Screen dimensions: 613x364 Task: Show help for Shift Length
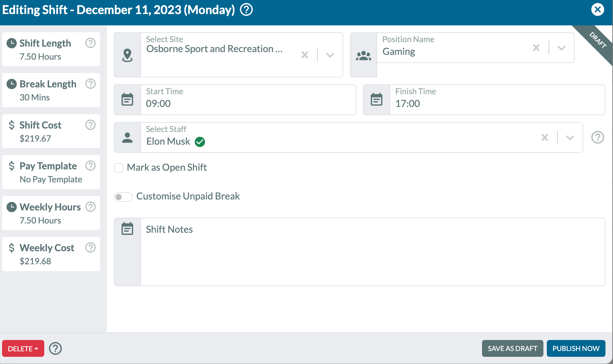91,43
